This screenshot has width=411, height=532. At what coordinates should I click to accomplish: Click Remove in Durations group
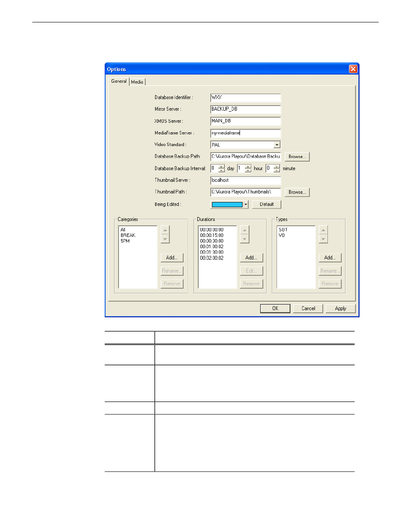(x=251, y=284)
